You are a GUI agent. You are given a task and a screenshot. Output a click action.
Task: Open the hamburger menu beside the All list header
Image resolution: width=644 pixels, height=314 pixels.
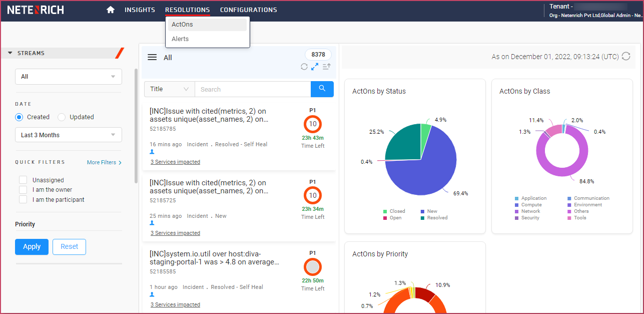pos(152,57)
